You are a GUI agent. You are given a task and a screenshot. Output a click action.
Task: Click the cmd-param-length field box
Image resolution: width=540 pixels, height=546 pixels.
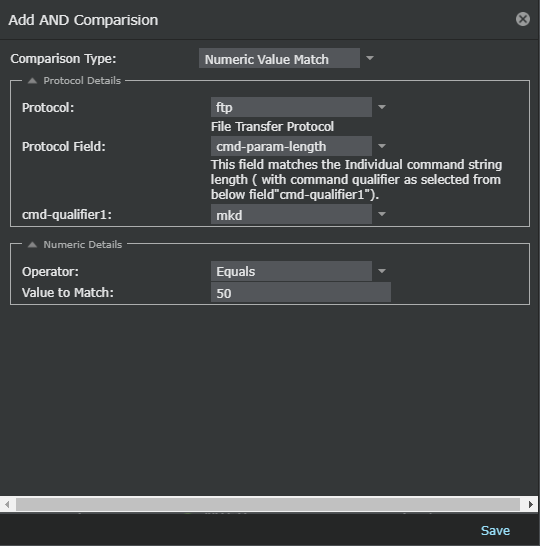tap(291, 146)
